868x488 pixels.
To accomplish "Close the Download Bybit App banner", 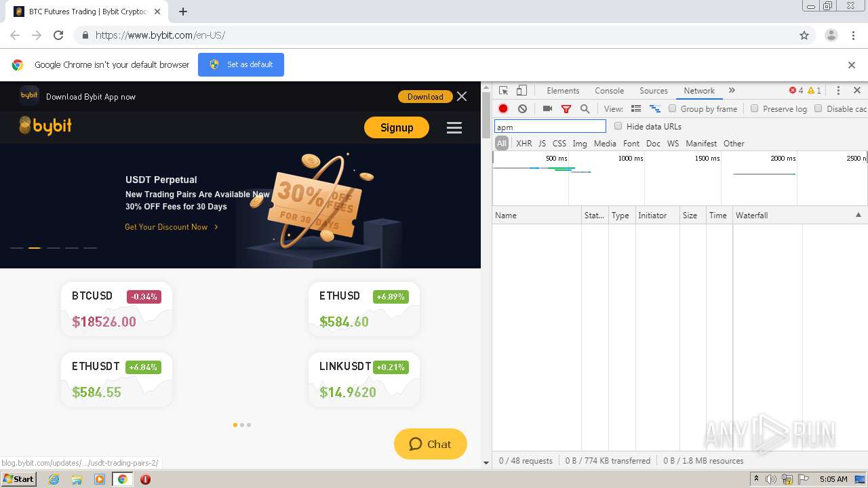I will click(x=462, y=96).
